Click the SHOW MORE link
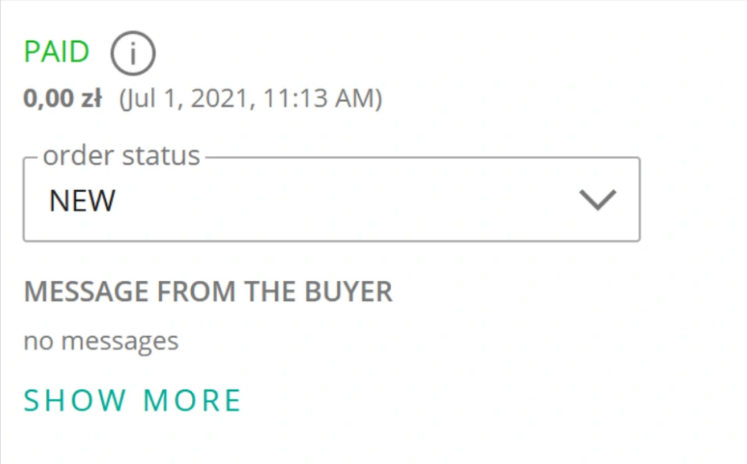The width and height of the screenshot is (747, 464). pos(132,400)
